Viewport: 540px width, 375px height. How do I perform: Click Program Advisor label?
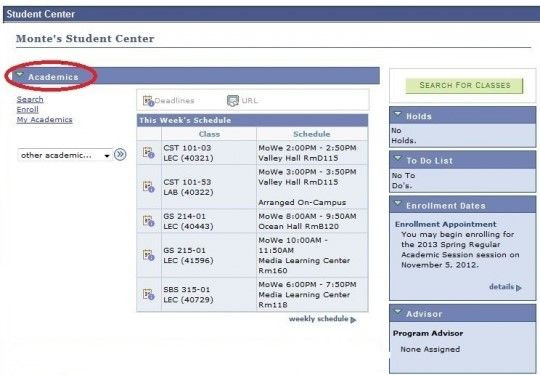pos(428,333)
